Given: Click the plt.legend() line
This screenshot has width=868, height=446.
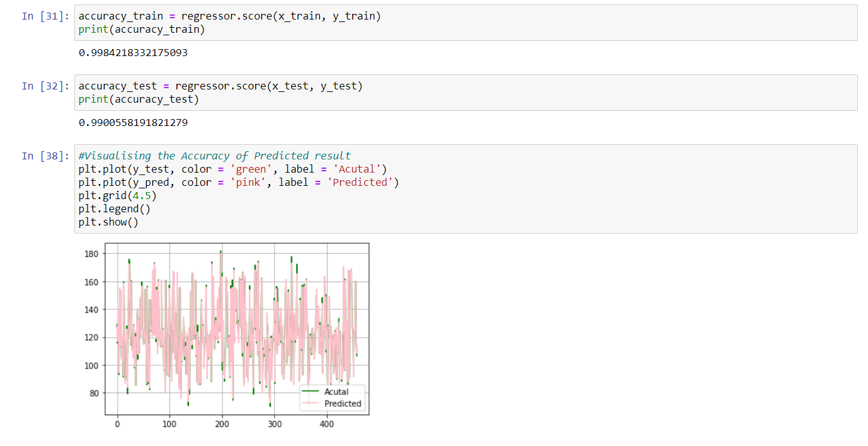Looking at the screenshot, I should click(x=115, y=209).
